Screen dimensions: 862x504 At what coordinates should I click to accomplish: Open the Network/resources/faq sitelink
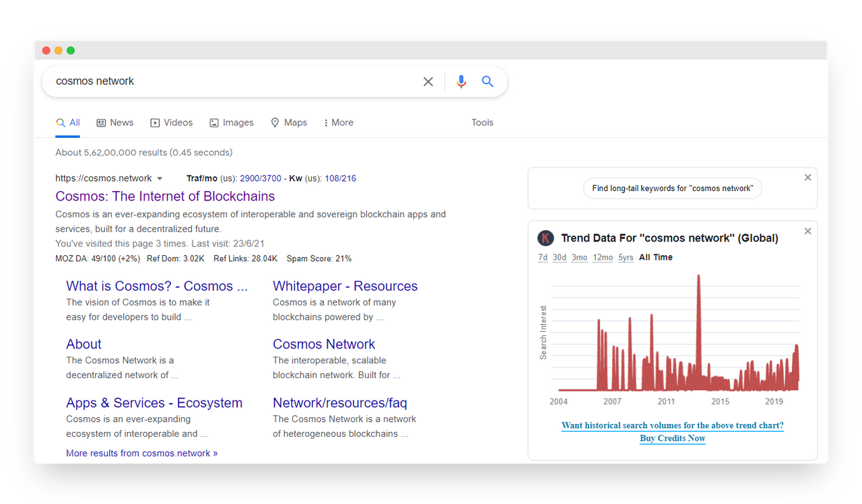click(x=340, y=403)
